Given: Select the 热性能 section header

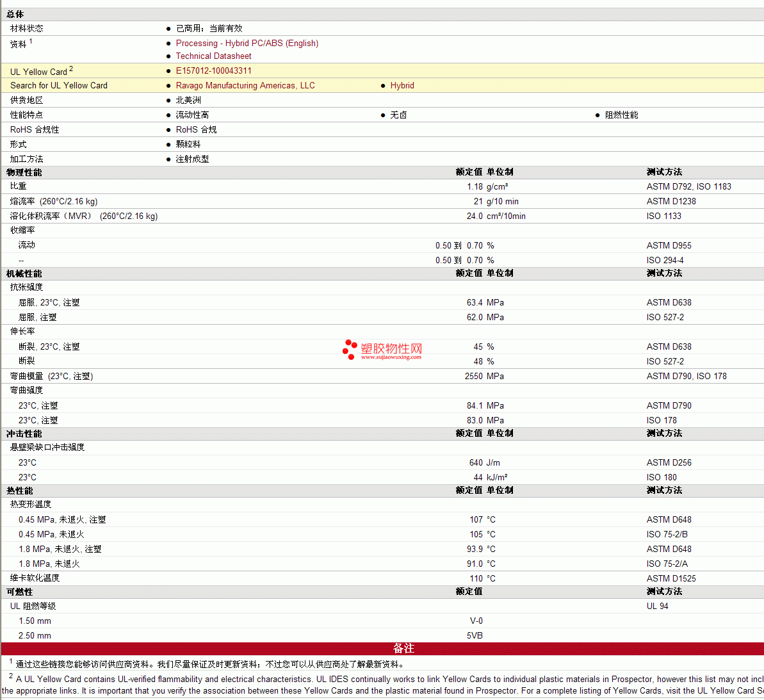Looking at the screenshot, I should (x=19, y=491).
